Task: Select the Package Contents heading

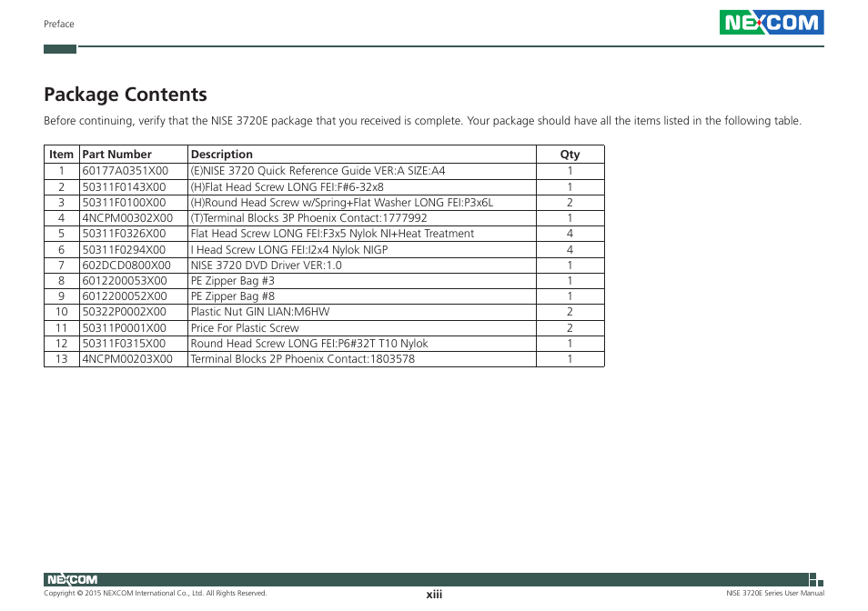Action: [x=126, y=95]
